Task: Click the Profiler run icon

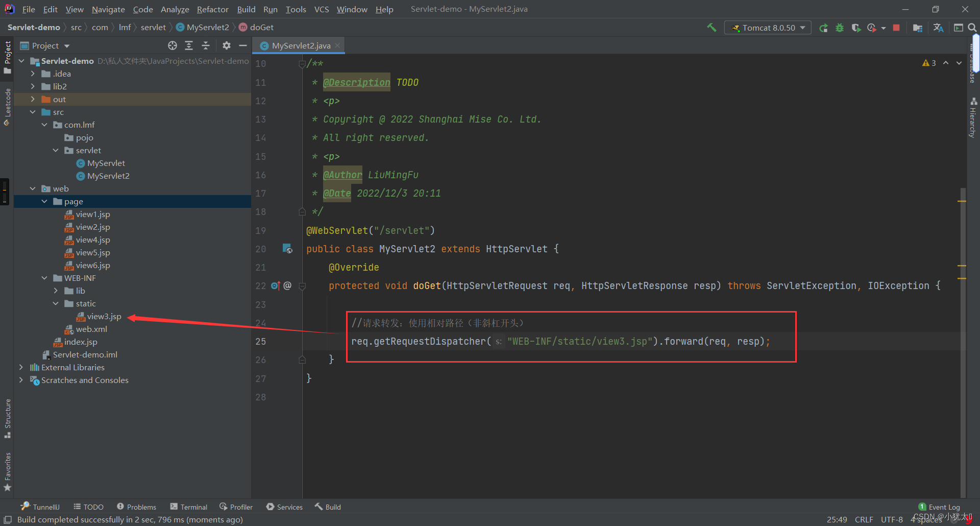Action: (x=872, y=28)
